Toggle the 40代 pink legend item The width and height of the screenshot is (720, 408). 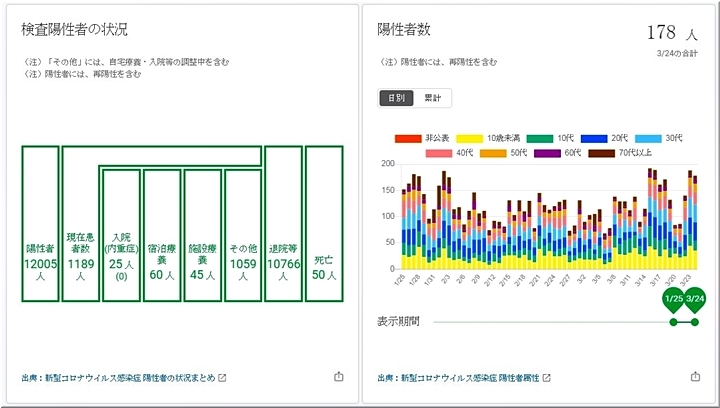(451, 153)
